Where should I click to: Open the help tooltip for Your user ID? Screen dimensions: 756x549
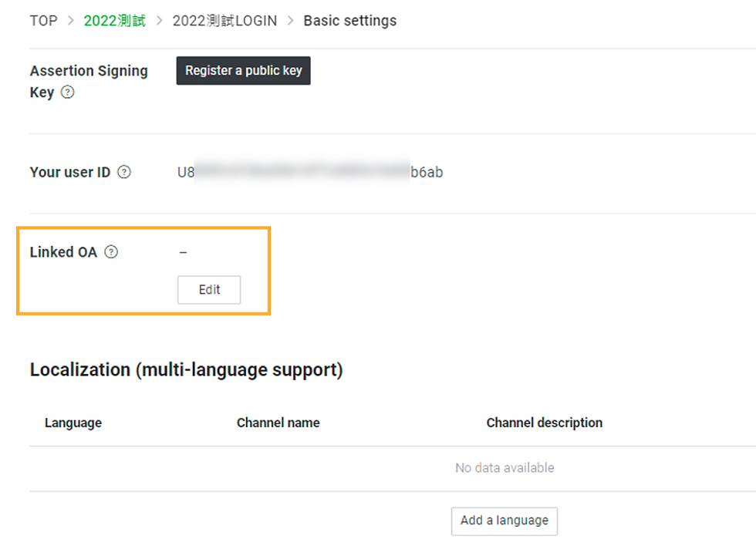124,172
